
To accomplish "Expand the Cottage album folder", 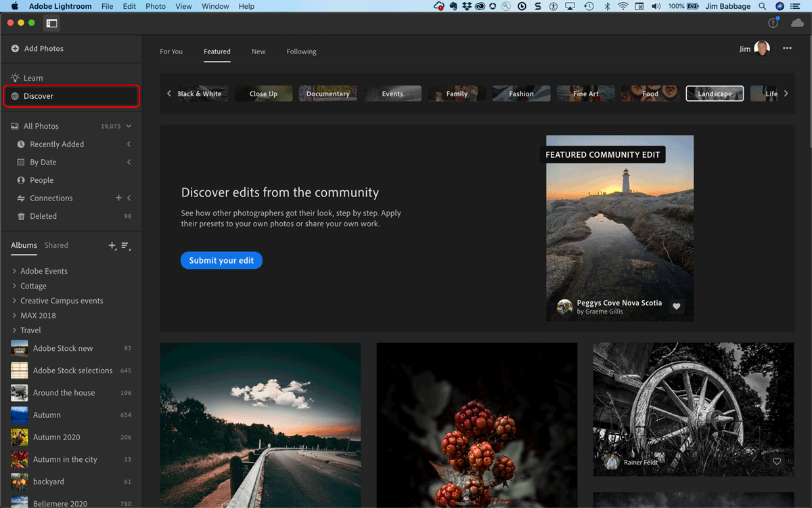I will click(x=14, y=286).
